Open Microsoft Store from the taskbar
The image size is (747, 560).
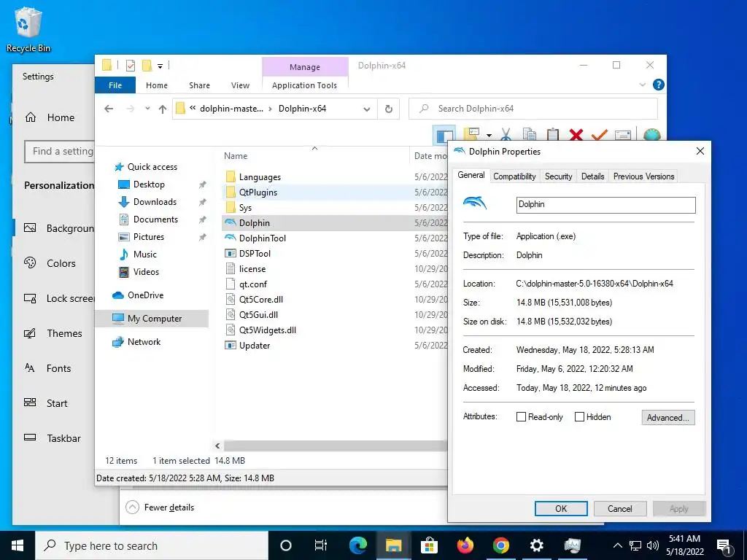click(429, 545)
